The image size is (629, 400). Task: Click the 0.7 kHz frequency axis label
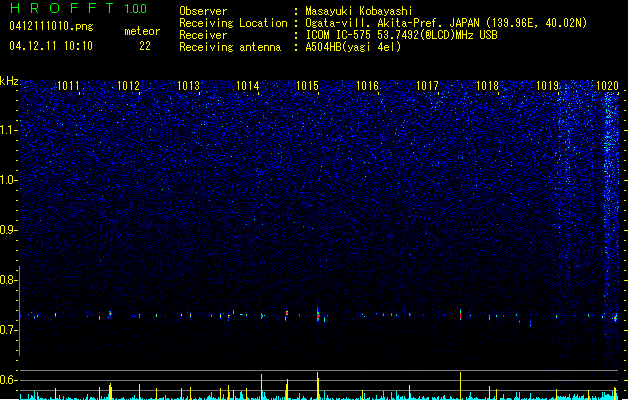pos(9,330)
